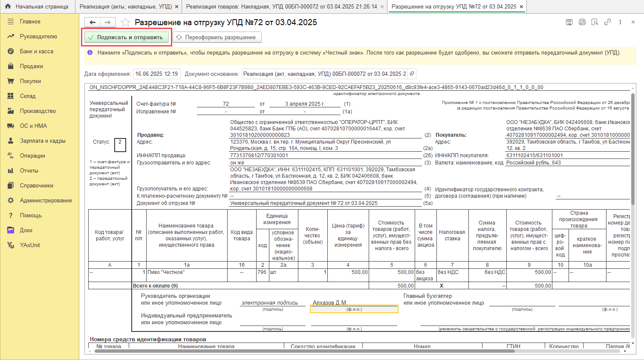
Task: Close the Реализация (акты, накладные, УПД) tab
Action: tap(176, 7)
